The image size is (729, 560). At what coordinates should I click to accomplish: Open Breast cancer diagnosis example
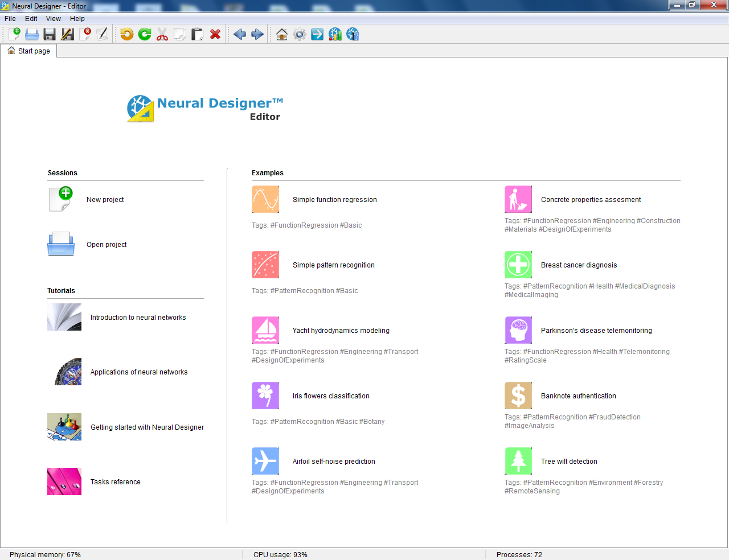579,265
